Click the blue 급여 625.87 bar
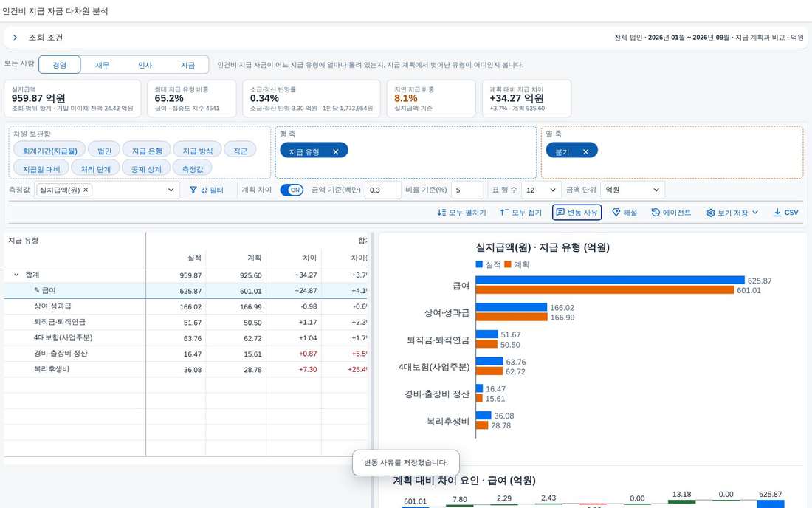Image resolution: width=812 pixels, height=508 pixels. point(610,280)
